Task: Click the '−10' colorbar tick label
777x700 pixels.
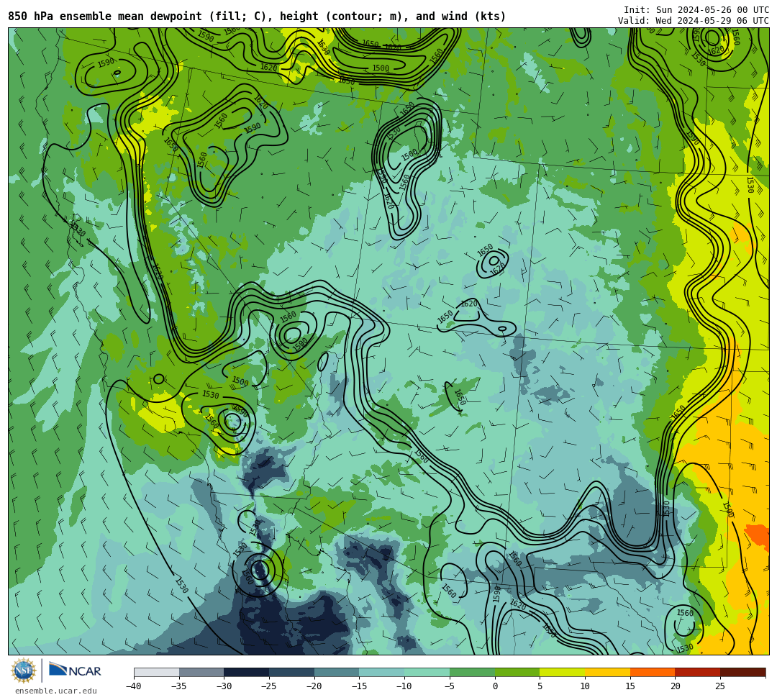Action: 404,686
